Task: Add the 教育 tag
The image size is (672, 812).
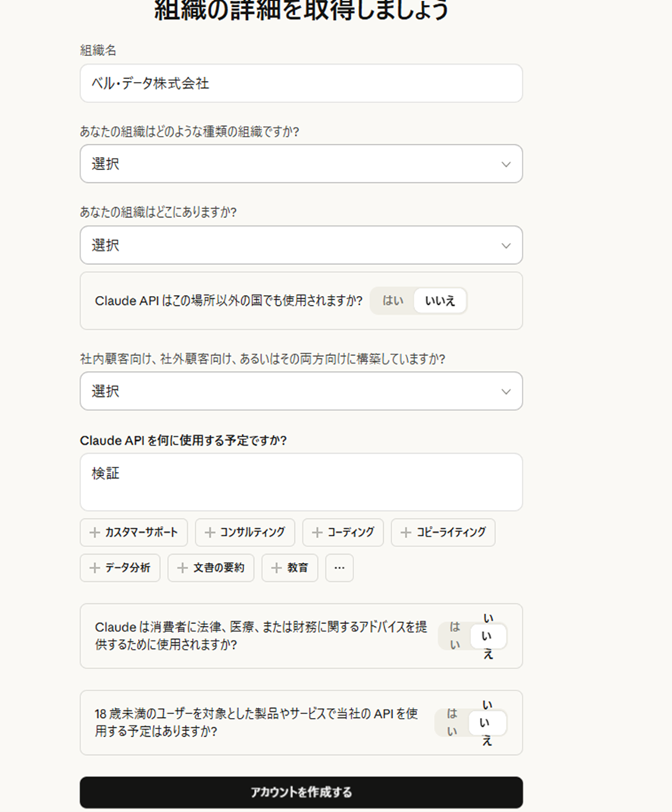Action: [x=290, y=568]
